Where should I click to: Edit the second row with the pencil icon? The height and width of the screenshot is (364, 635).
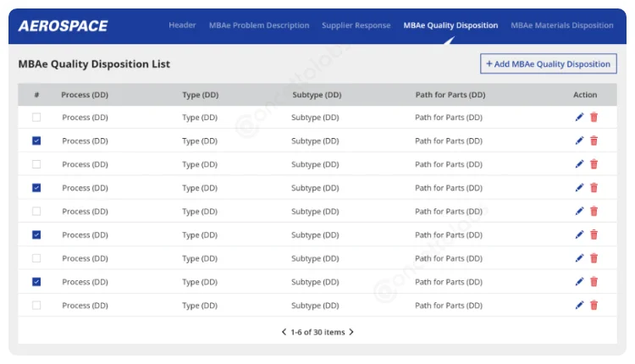[x=579, y=141]
